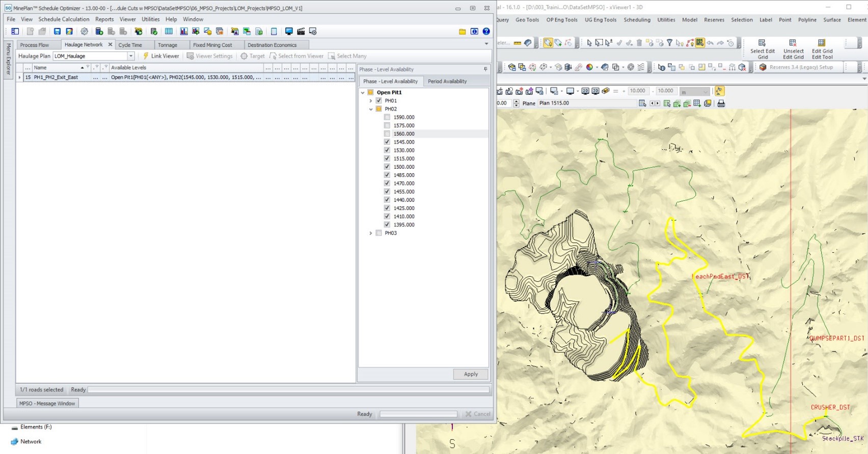
Task: Expand the PH03 tree node
Action: [x=371, y=233]
